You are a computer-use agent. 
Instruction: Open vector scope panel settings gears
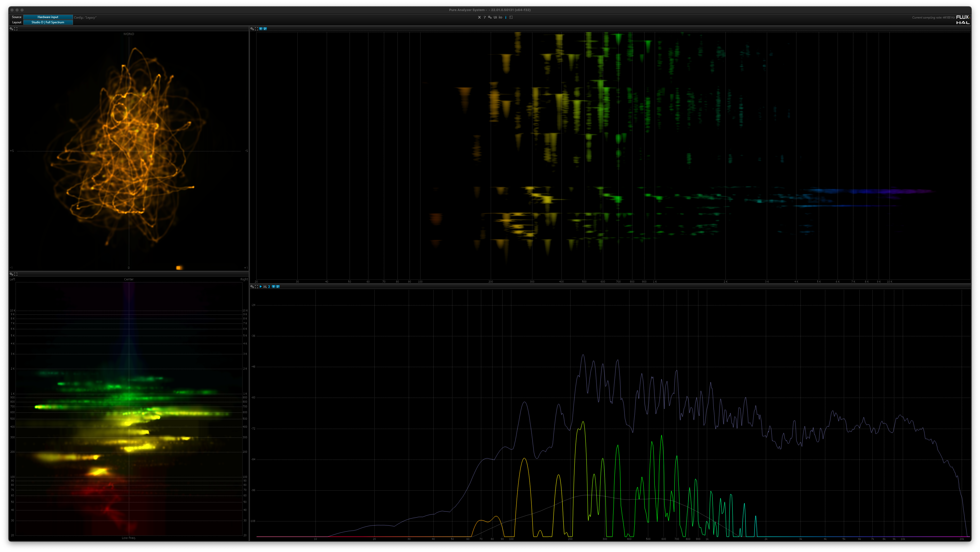click(12, 29)
